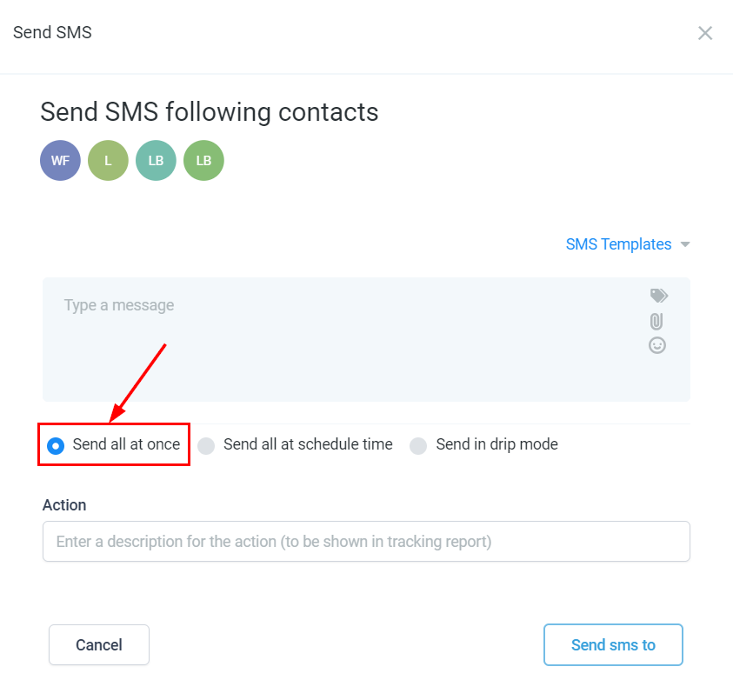Click the Type a message text area
The image size is (733, 700).
tap(348, 339)
